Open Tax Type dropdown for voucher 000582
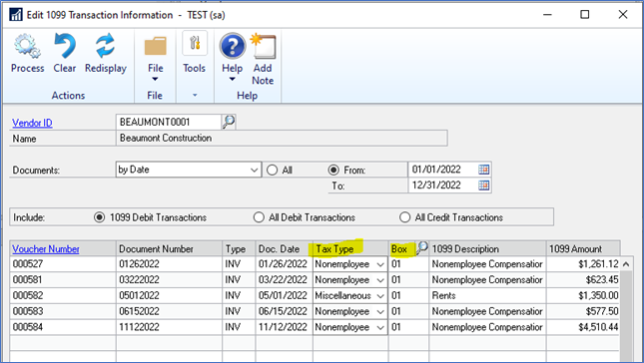This screenshot has height=363, width=644. 380,296
